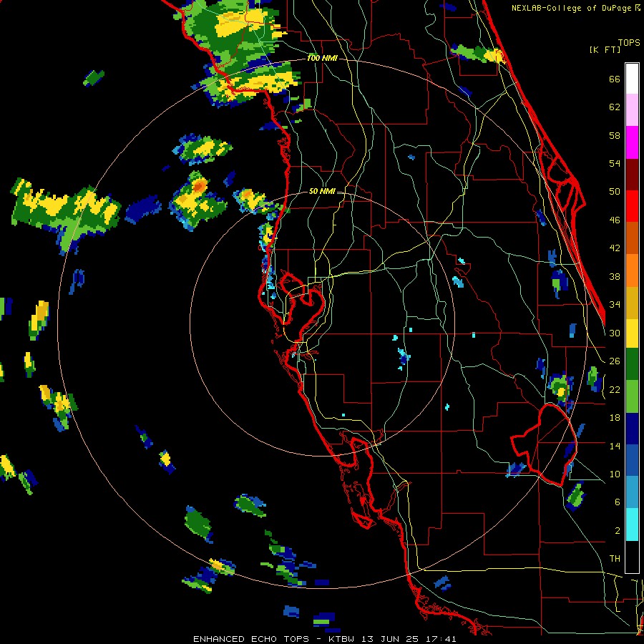
Task: Pick the light orange legend swatch
Action: pos(632,270)
